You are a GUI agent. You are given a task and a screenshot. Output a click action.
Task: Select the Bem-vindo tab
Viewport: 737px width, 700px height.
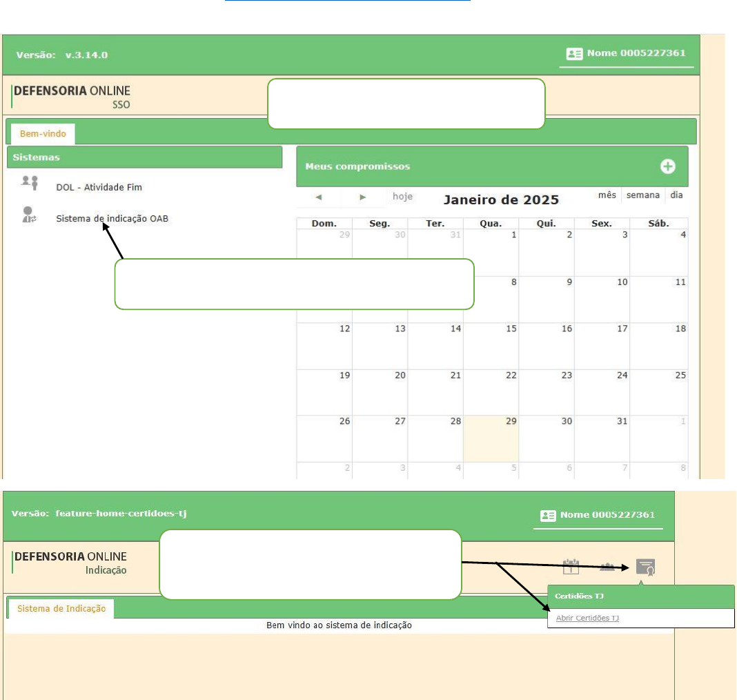click(x=43, y=133)
